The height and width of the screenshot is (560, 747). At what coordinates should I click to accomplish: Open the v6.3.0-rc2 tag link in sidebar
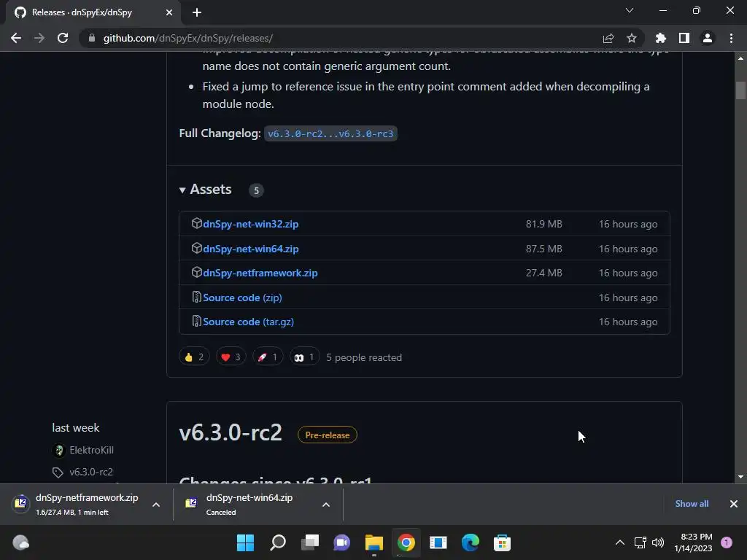pyautogui.click(x=91, y=472)
